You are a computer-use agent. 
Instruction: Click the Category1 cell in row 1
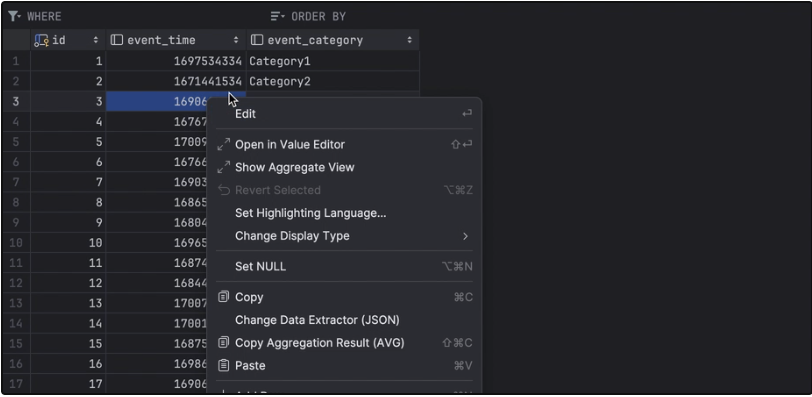coord(332,61)
